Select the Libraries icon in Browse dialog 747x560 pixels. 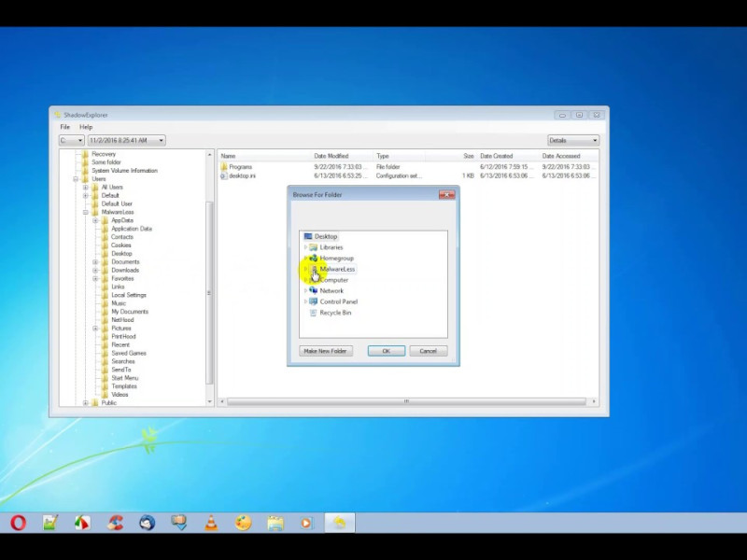[x=314, y=247]
